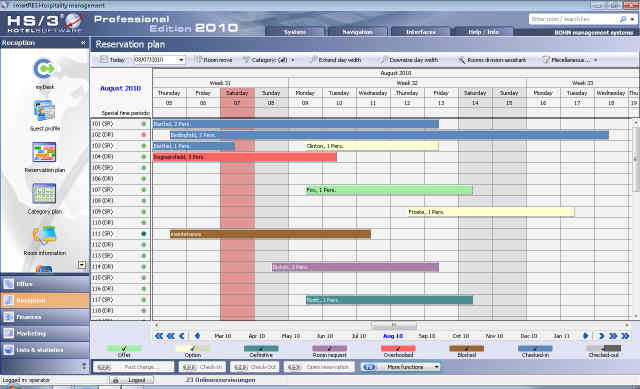Image resolution: width=640 pixels, height=389 pixels.
Task: Toggle the Offer legend checkbox
Action: point(124,348)
